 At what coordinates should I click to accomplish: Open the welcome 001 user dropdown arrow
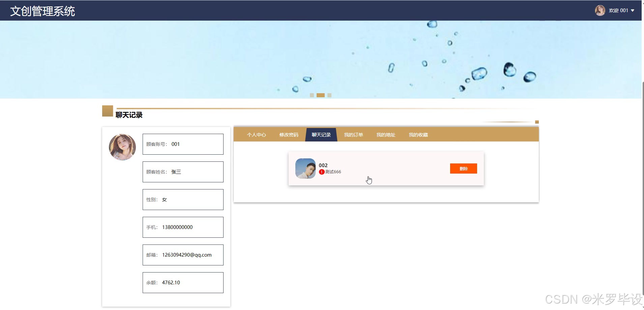pyautogui.click(x=633, y=10)
